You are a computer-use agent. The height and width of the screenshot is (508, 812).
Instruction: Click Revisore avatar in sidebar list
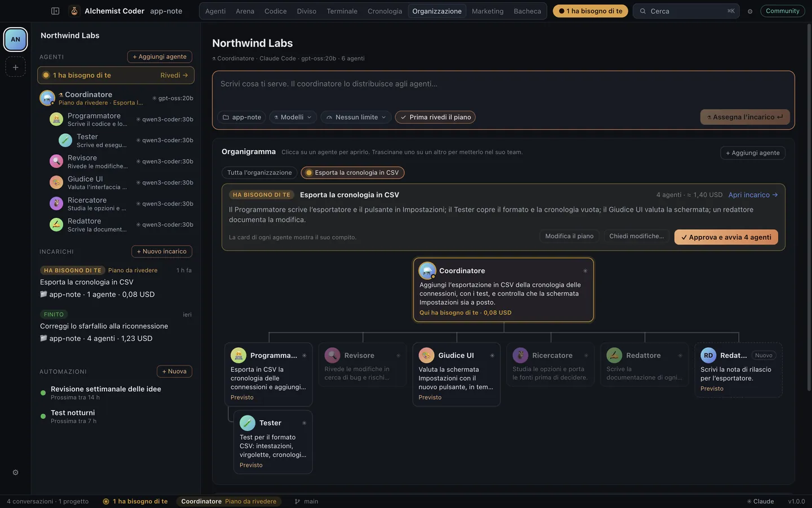coord(56,161)
